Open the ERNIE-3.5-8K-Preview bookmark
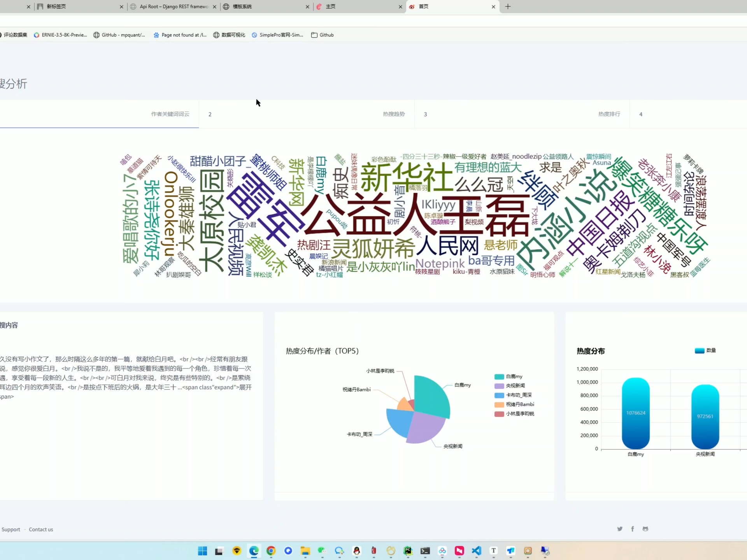The width and height of the screenshot is (747, 560). pyautogui.click(x=60, y=35)
